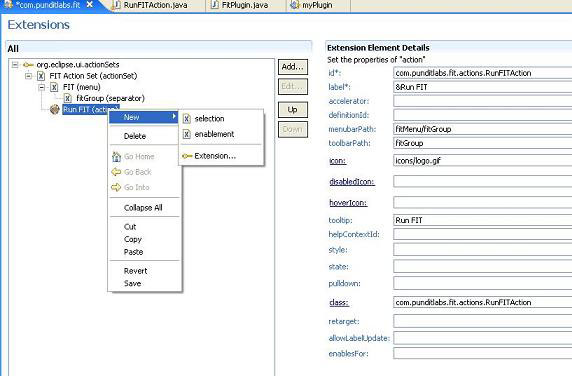Click the icon field with icons/logo.gif
Viewport: 572px width, 376px height.
pos(482,161)
